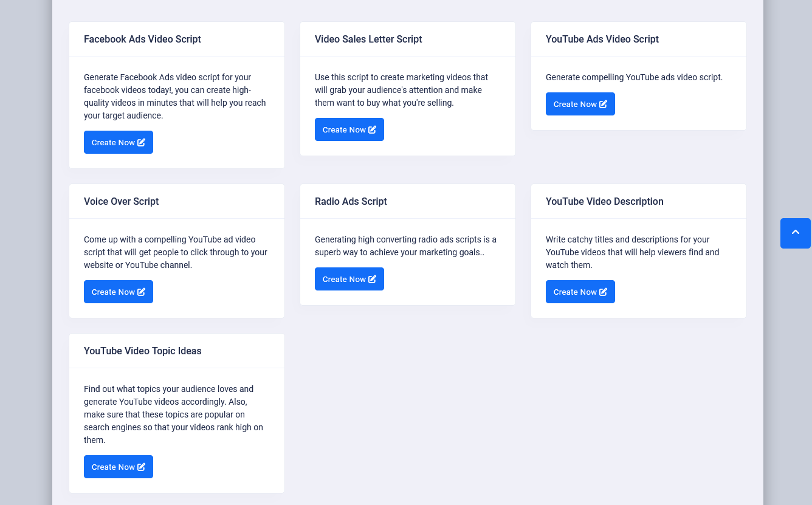Click edit icon on YouTube Video Description button
This screenshot has width=812, height=505.
pyautogui.click(x=604, y=292)
